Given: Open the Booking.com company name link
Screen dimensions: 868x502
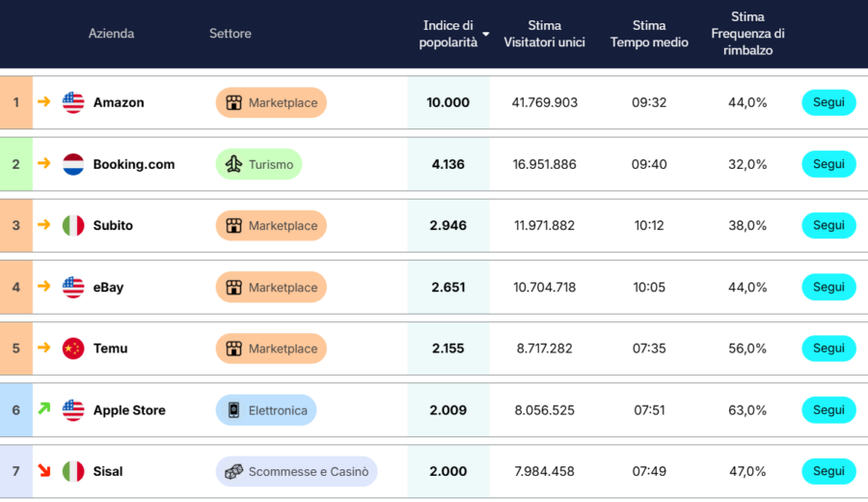Looking at the screenshot, I should (x=134, y=164).
